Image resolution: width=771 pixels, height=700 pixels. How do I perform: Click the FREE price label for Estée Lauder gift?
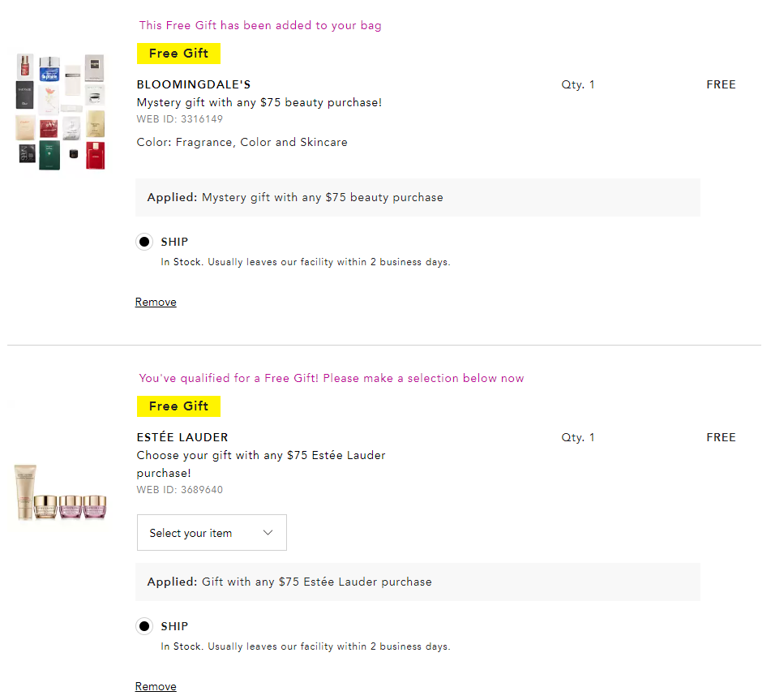[x=721, y=437]
